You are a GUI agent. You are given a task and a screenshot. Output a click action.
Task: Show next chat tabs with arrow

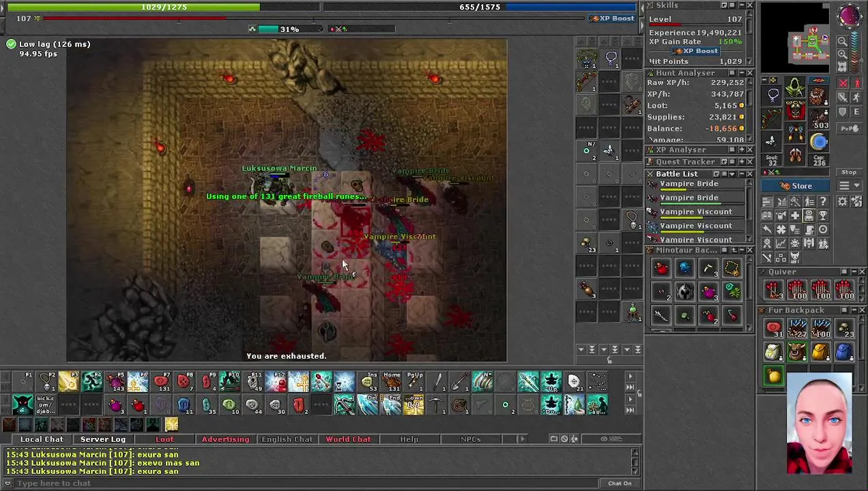[x=523, y=439]
